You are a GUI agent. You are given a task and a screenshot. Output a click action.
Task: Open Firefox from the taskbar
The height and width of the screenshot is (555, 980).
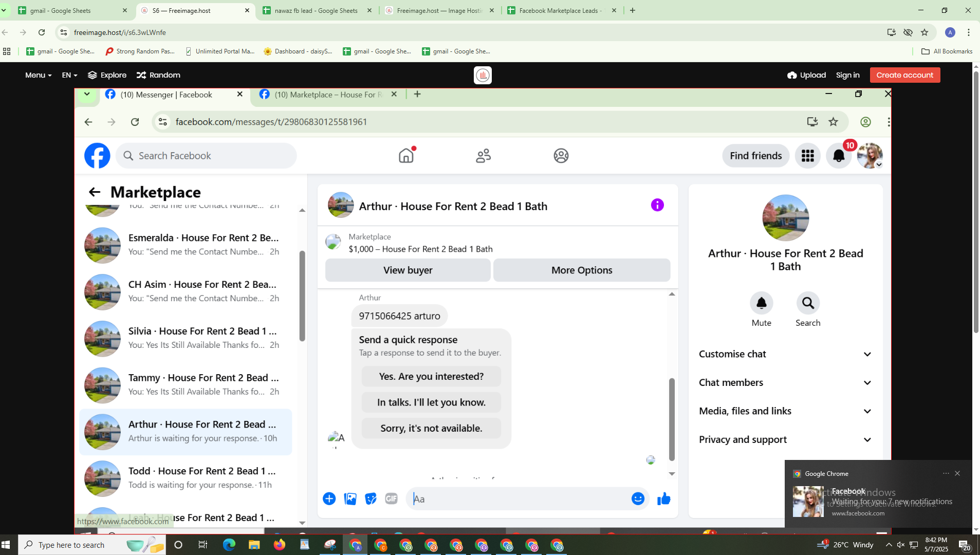[280, 545]
